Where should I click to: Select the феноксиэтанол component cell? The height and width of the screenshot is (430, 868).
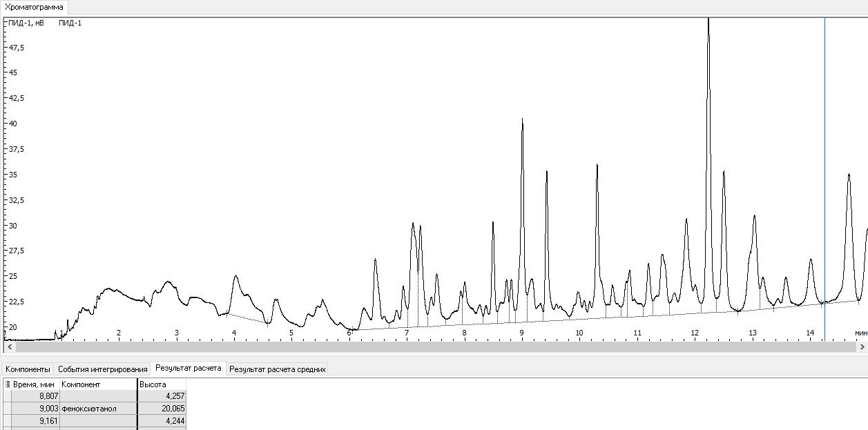point(97,409)
